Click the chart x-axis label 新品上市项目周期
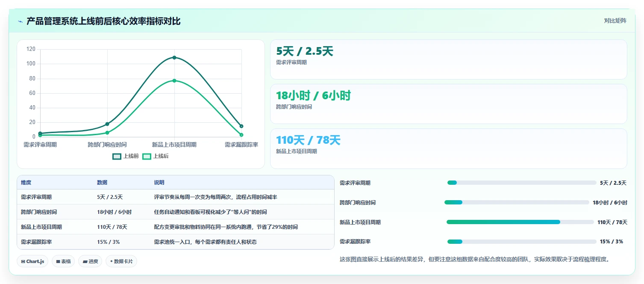The image size is (644, 284). coord(174,145)
